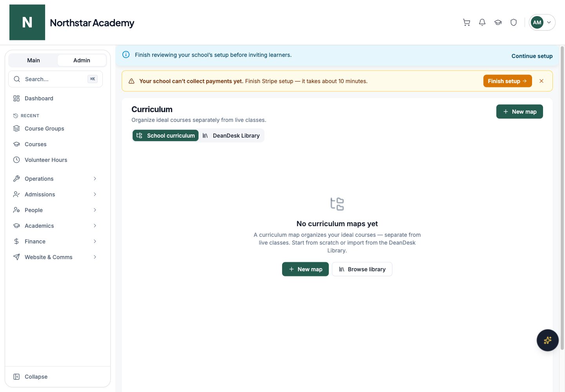Open notifications bell

[482, 22]
